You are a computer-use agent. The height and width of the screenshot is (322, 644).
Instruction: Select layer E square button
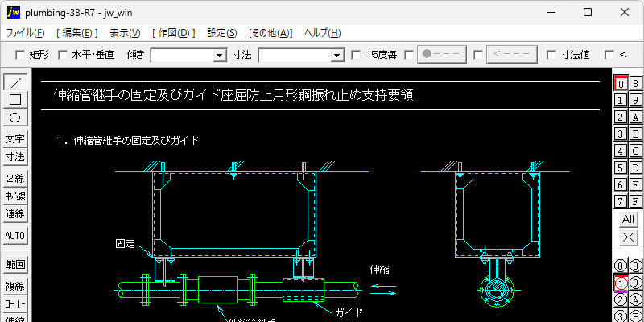[635, 184]
